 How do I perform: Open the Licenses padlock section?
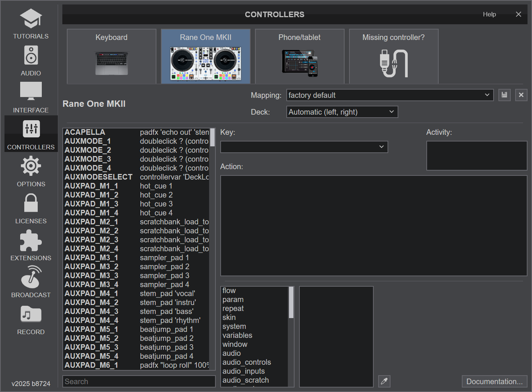[x=31, y=209]
